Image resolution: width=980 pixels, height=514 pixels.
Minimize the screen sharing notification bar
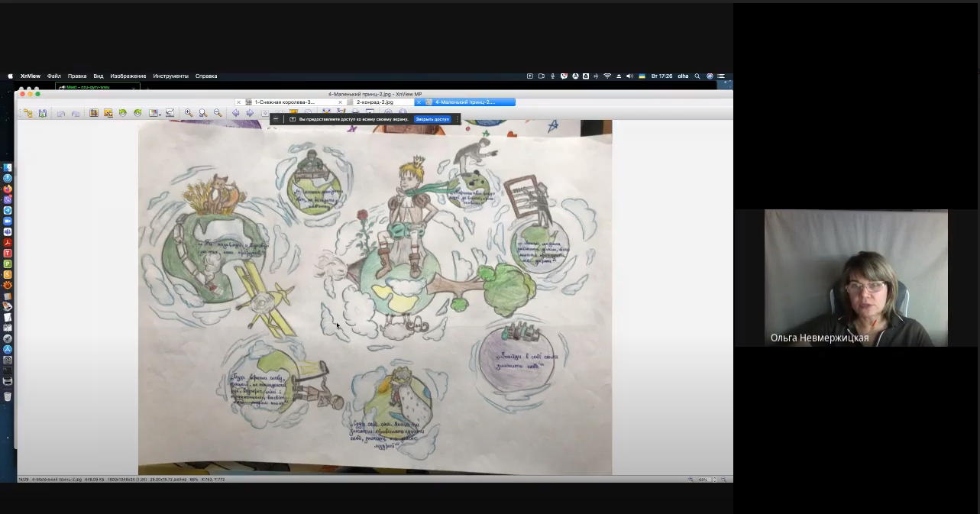tap(276, 119)
